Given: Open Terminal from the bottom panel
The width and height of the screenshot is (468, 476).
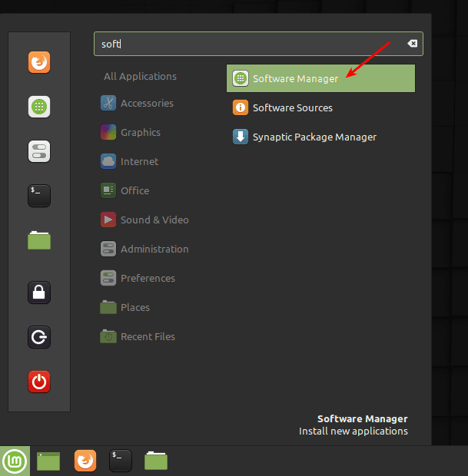Looking at the screenshot, I should (121, 461).
